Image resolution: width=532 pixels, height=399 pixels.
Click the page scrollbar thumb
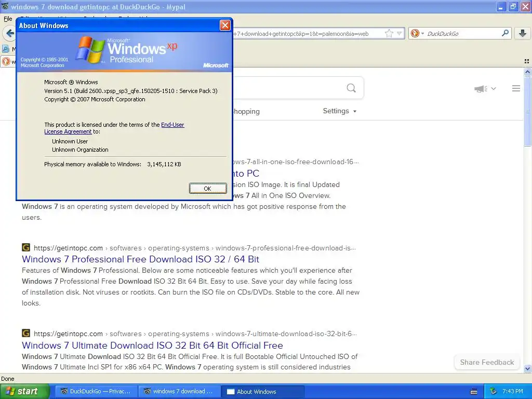(527, 111)
